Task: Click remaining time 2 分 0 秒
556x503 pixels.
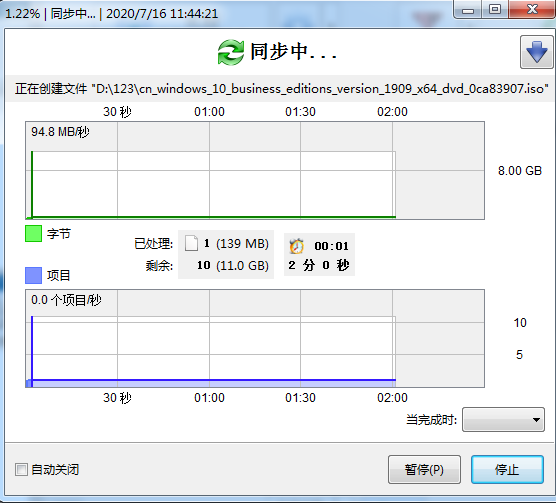Action: coord(319,265)
